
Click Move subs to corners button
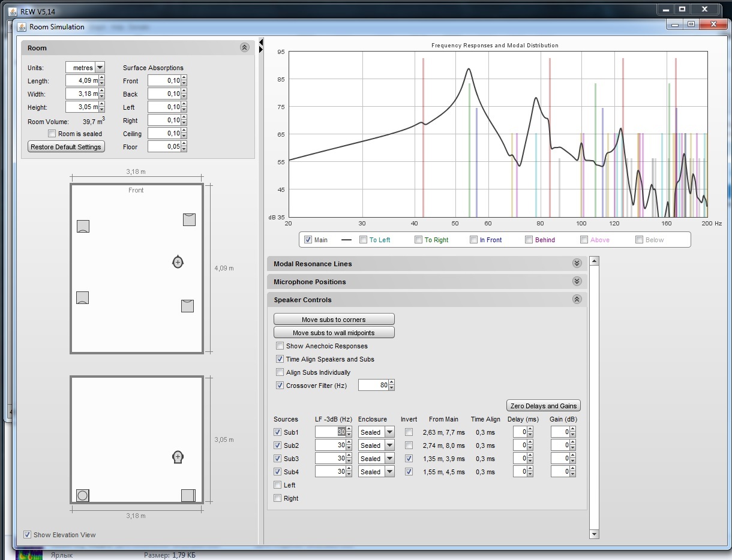point(334,320)
